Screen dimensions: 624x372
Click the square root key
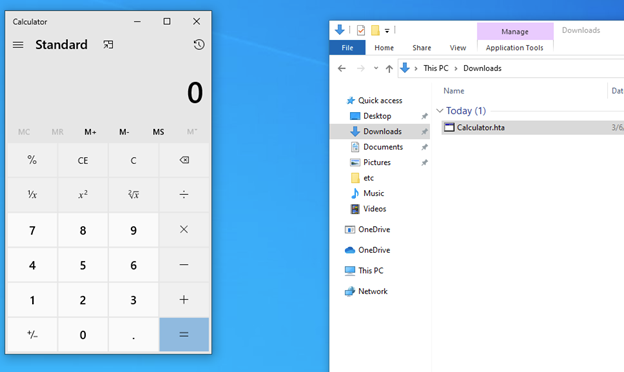tap(133, 195)
